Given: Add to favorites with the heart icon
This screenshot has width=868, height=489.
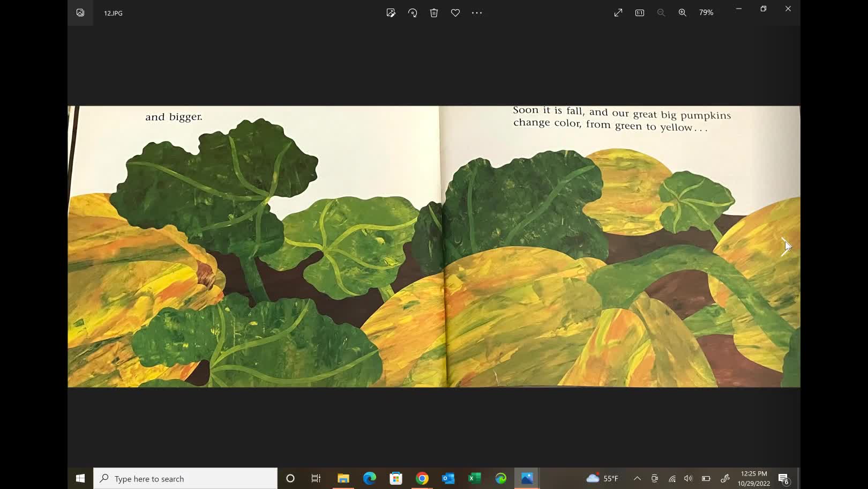Looking at the screenshot, I should point(455,13).
